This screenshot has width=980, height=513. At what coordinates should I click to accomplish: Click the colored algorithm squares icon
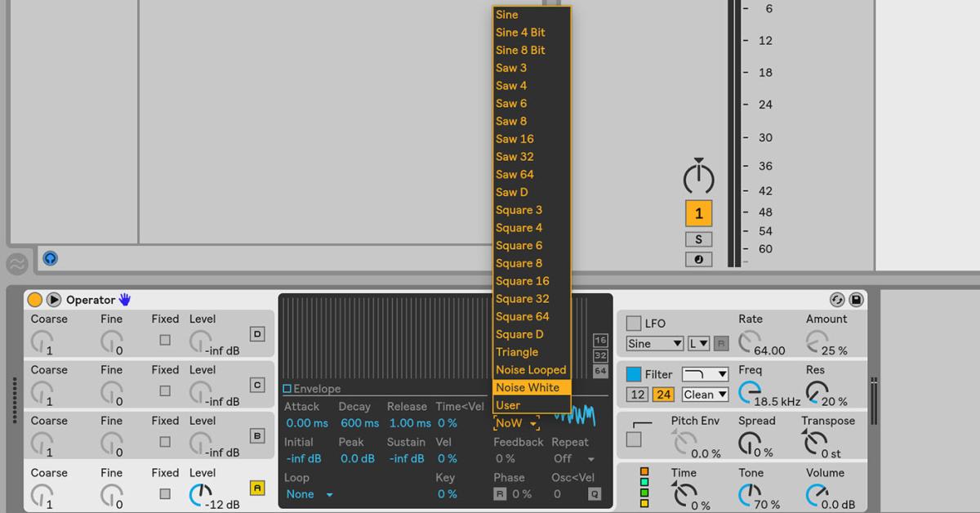(x=644, y=488)
